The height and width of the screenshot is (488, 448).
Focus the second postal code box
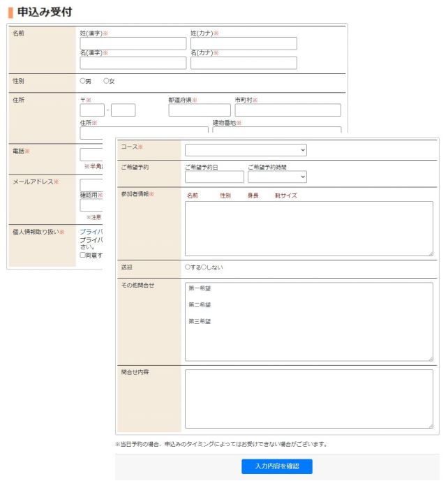click(x=124, y=110)
